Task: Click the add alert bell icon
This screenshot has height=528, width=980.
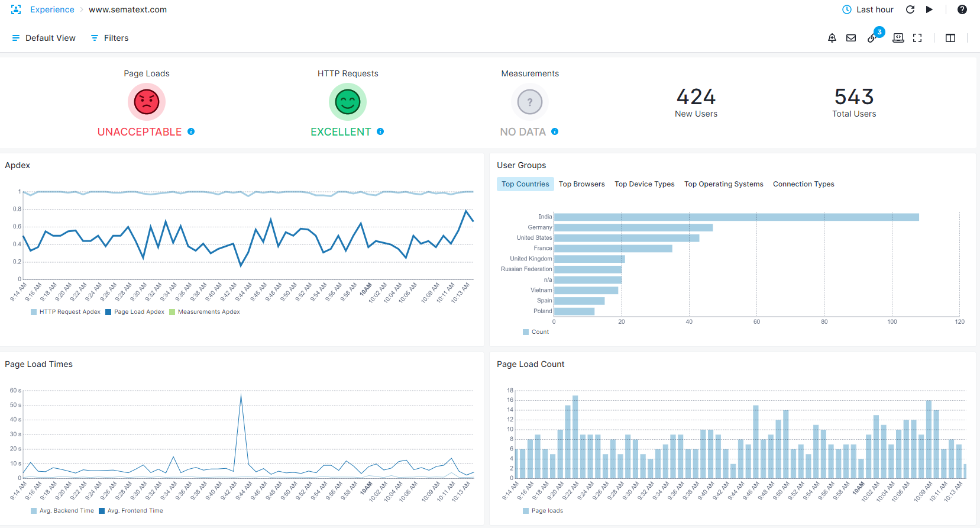Action: tap(832, 38)
